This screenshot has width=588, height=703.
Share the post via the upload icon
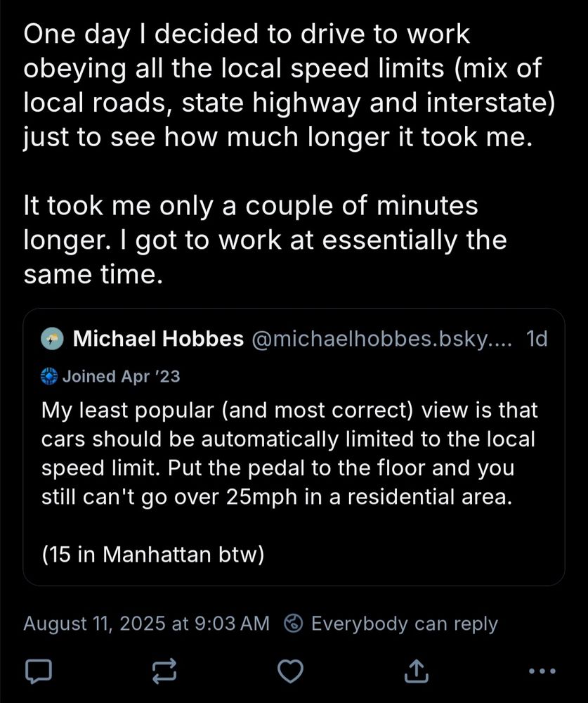[415, 672]
